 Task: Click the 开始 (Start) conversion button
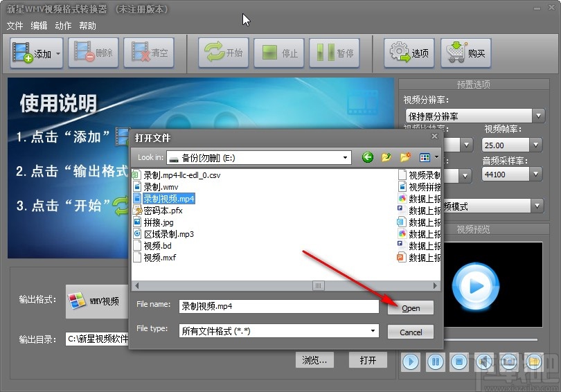(224, 53)
